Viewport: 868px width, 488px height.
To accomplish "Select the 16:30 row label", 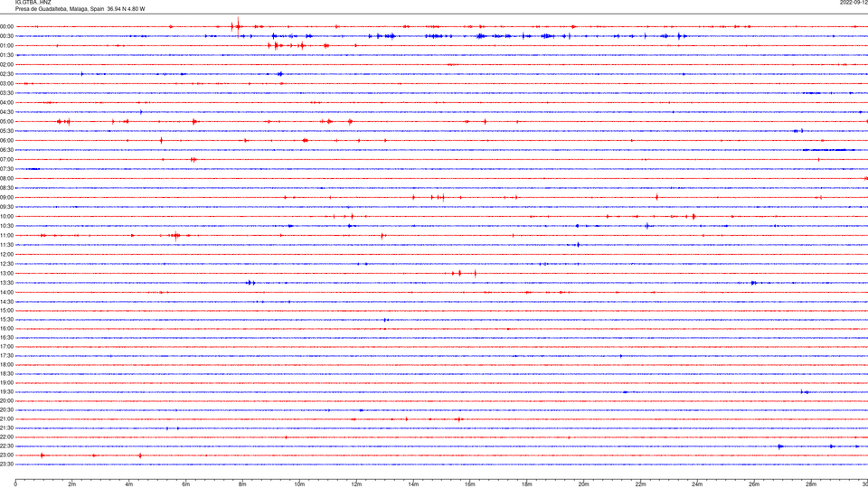I will point(7,337).
